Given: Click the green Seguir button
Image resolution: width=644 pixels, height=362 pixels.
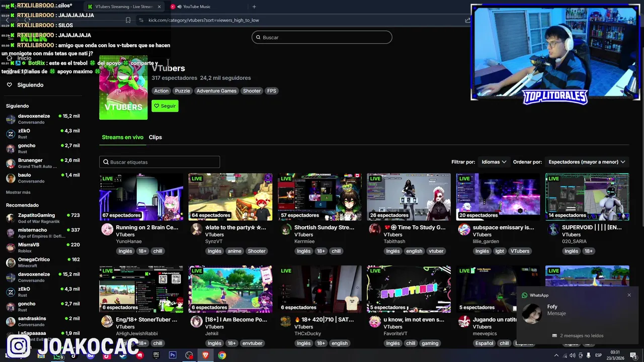Looking at the screenshot, I should point(165,106).
